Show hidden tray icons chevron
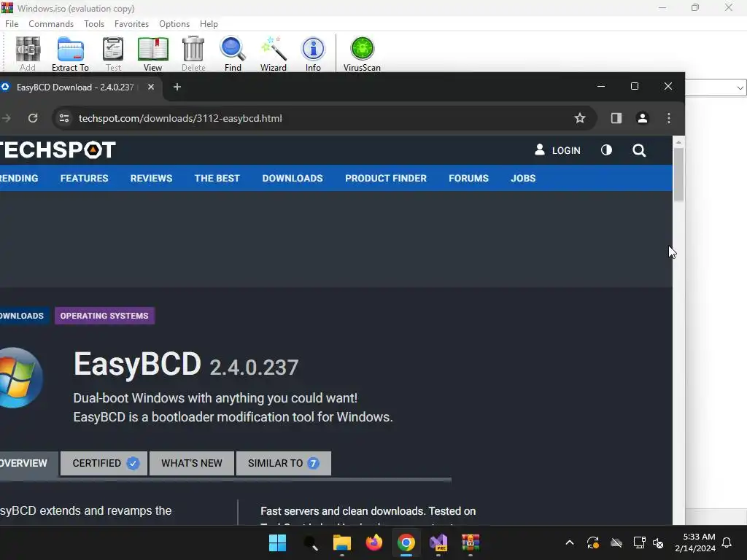 (569, 542)
